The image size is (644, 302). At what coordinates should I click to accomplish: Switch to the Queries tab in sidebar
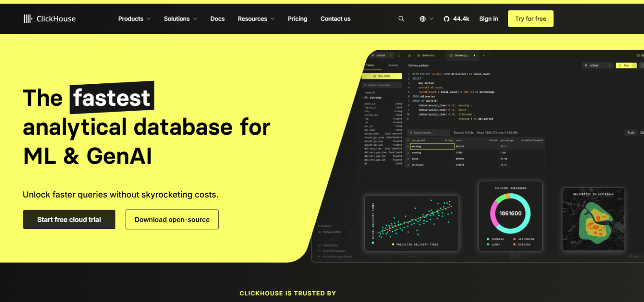[393, 65]
